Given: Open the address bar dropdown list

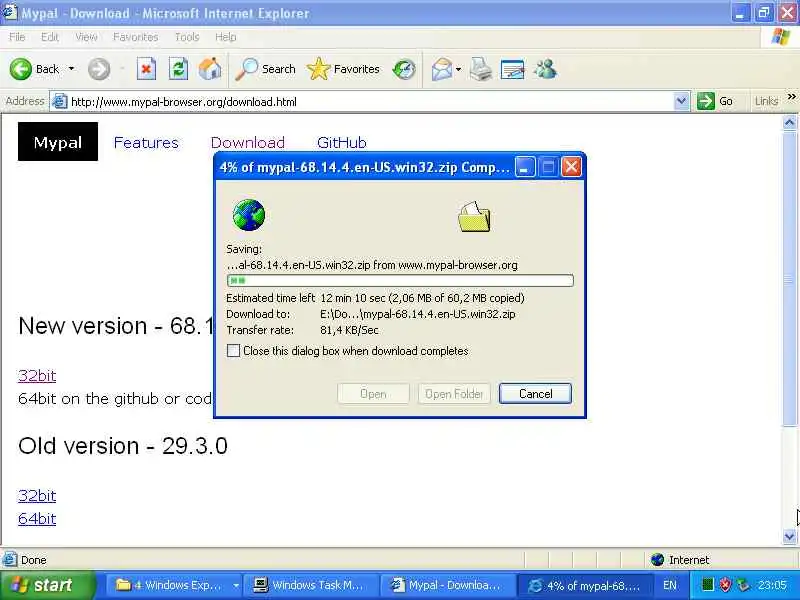Looking at the screenshot, I should pyautogui.click(x=681, y=101).
